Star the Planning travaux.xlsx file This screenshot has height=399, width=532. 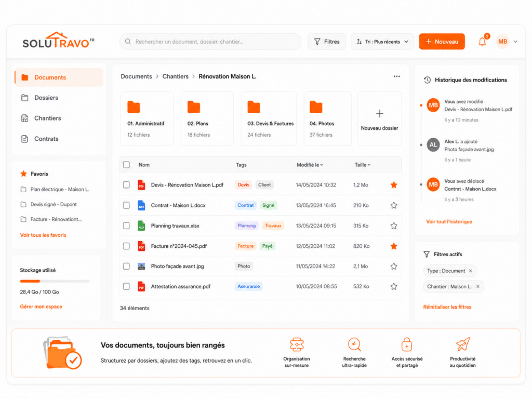click(394, 225)
